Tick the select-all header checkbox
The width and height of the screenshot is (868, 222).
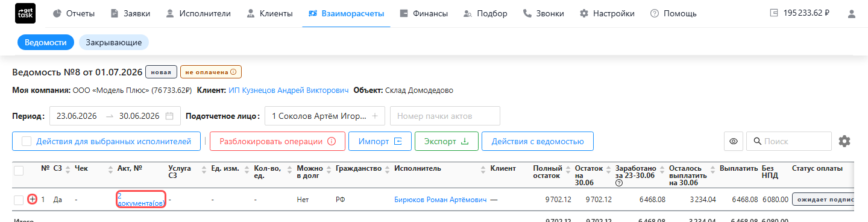[x=19, y=171]
